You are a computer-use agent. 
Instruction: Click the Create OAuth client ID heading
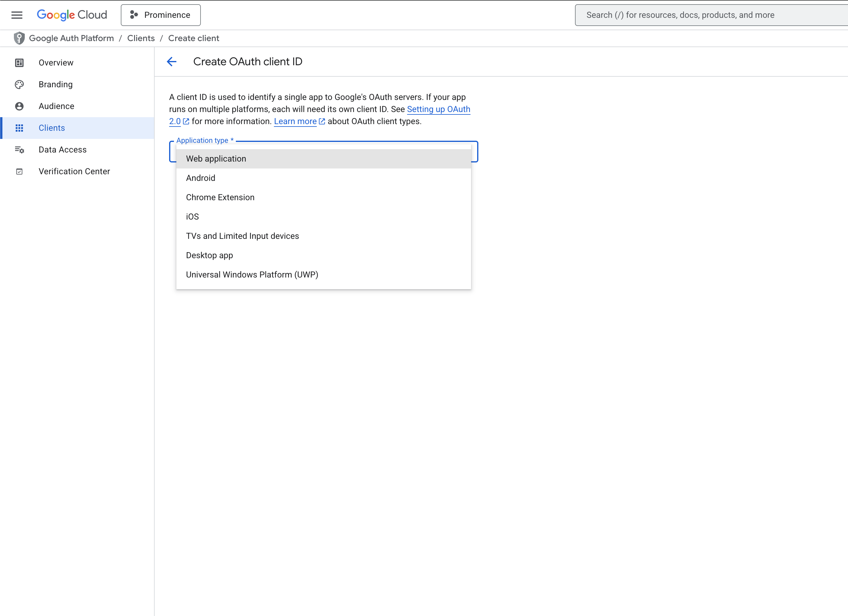248,62
